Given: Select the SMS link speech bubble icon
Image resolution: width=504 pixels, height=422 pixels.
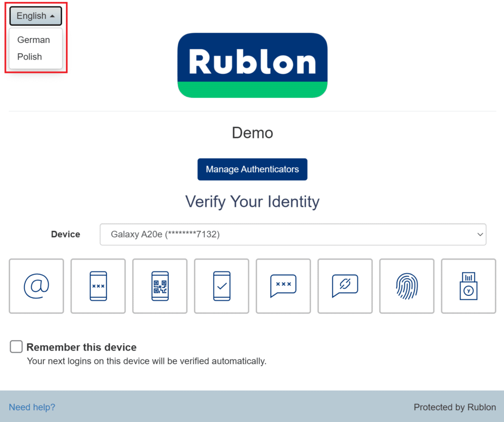Looking at the screenshot, I should [345, 286].
